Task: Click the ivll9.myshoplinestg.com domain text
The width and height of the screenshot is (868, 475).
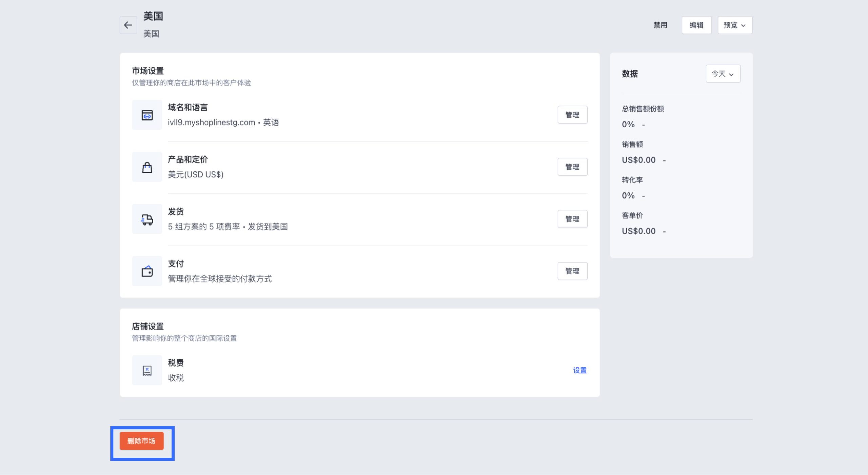Action: point(211,122)
